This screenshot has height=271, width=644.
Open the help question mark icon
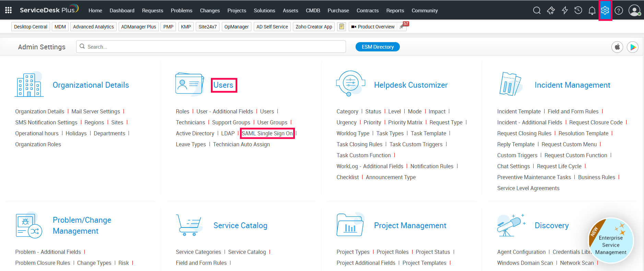[x=619, y=11]
